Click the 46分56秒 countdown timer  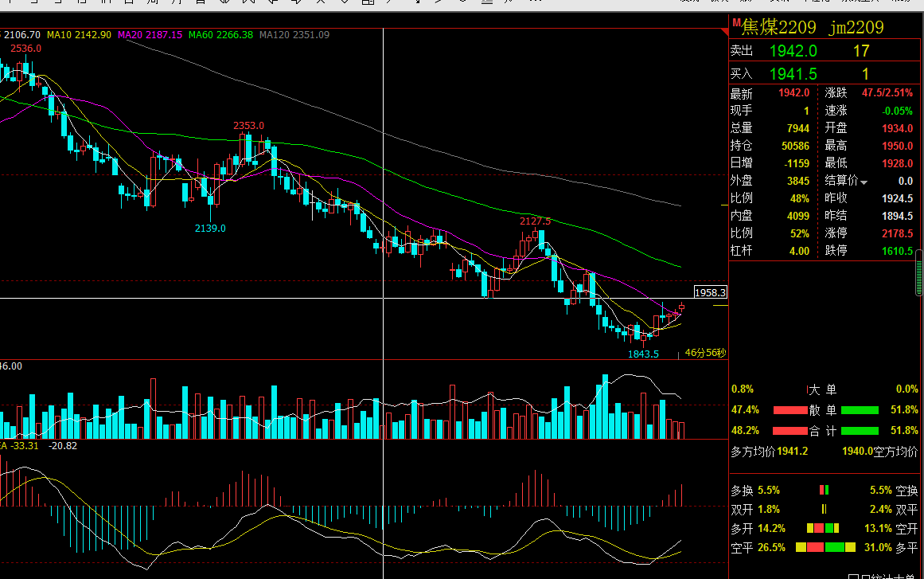click(705, 353)
